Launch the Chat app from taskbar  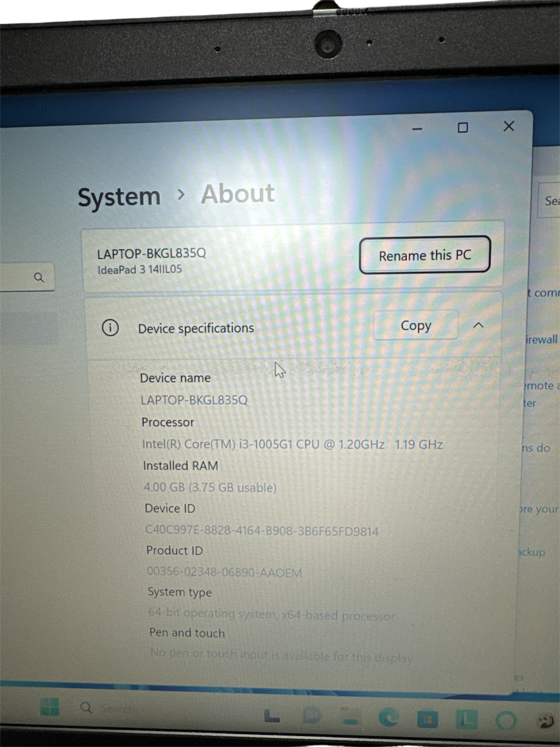pyautogui.click(x=312, y=715)
